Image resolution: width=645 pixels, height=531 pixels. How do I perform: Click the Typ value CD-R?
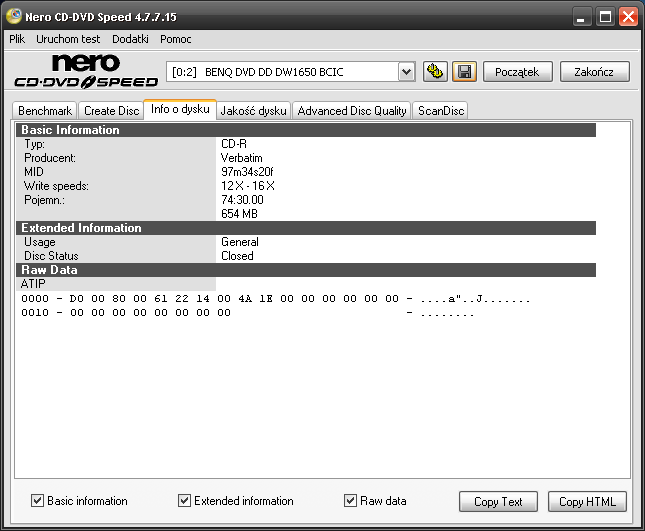point(234,144)
